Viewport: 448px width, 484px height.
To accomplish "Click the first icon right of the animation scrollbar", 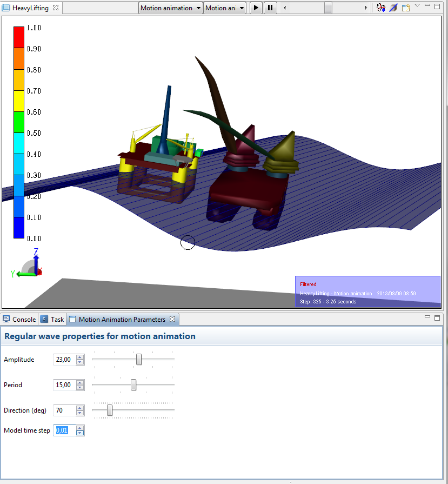I will tap(380, 8).
